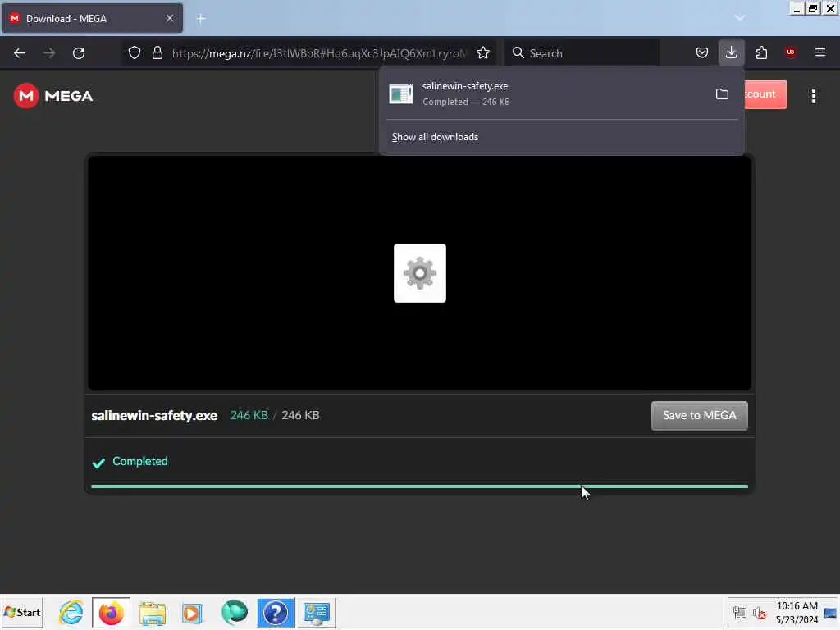Open the blue help question-mark taskbar icon
The height and width of the screenshot is (630, 840).
(276, 612)
